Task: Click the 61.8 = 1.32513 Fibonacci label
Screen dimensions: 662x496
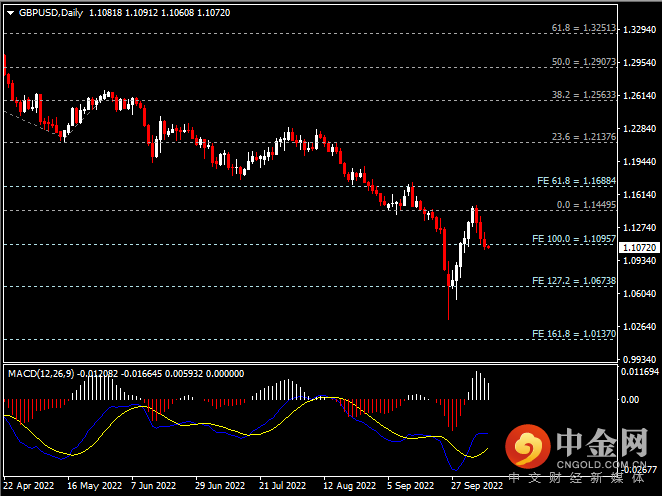Action: tap(583, 28)
